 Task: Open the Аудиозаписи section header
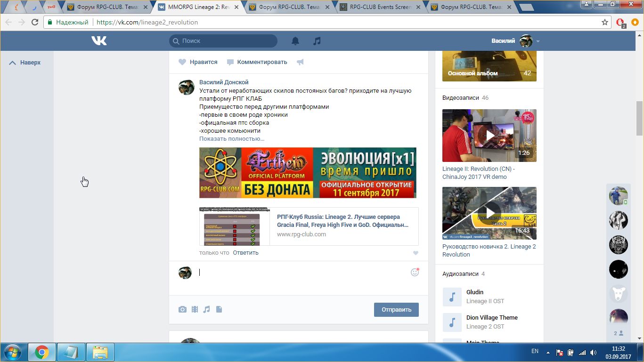click(x=464, y=274)
